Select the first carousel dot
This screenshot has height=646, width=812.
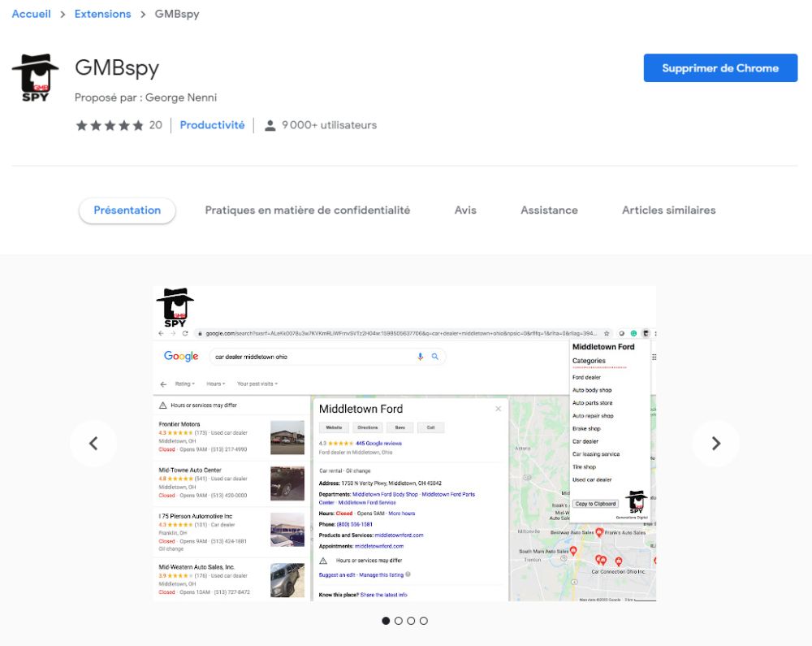click(386, 621)
